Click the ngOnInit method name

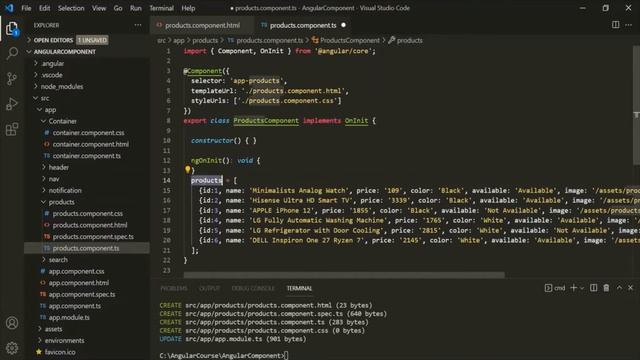(207, 160)
